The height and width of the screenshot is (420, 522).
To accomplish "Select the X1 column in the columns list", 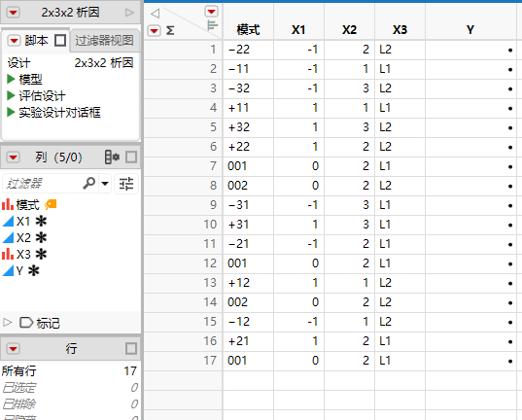I will point(23,221).
